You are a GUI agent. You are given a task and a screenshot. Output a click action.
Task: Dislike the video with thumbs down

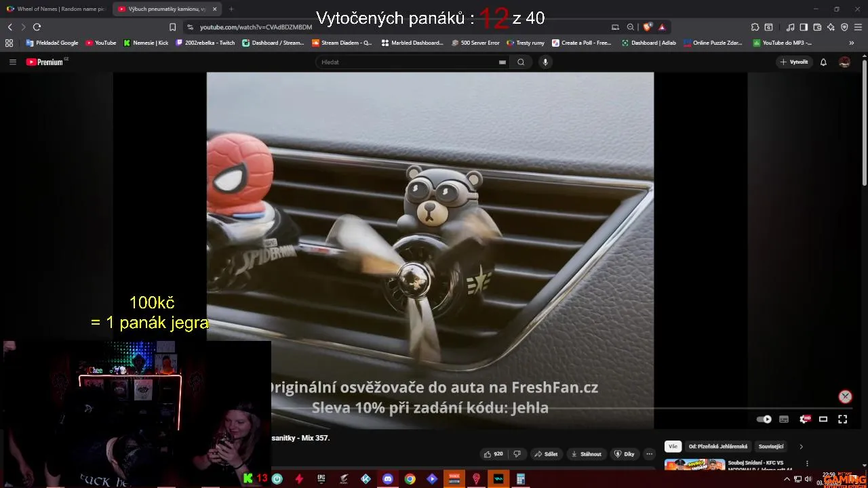tap(517, 454)
